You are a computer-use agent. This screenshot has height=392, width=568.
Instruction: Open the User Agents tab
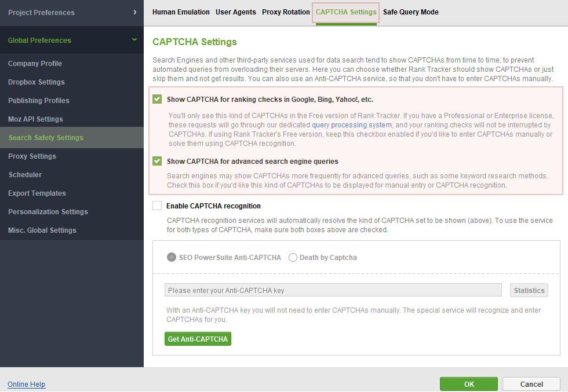tap(236, 12)
